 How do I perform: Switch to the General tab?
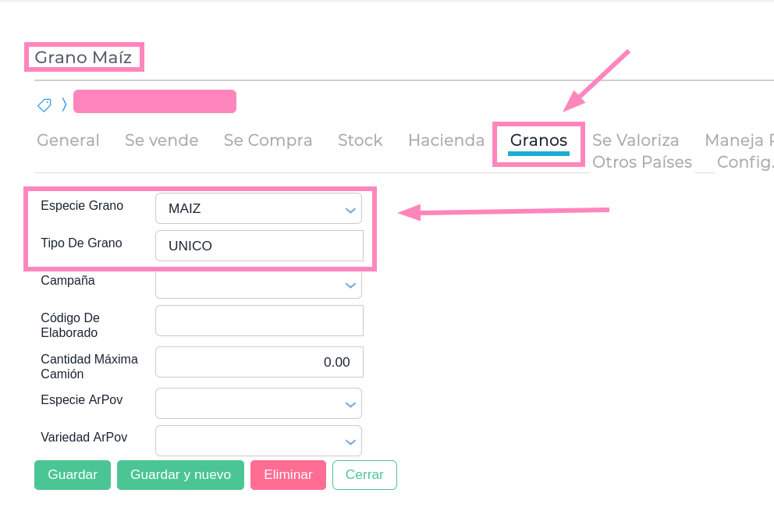(x=68, y=140)
